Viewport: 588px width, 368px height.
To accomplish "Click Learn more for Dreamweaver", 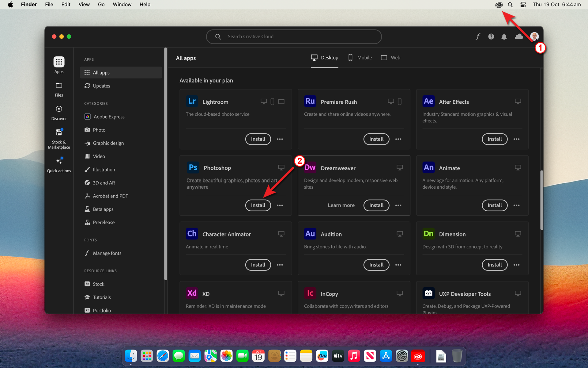I will click(x=341, y=205).
